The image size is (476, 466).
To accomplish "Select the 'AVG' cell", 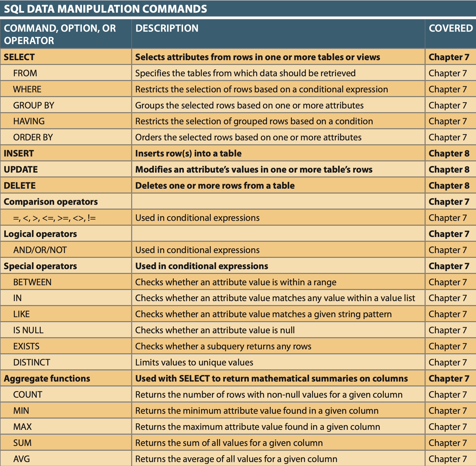I will coord(66,458).
